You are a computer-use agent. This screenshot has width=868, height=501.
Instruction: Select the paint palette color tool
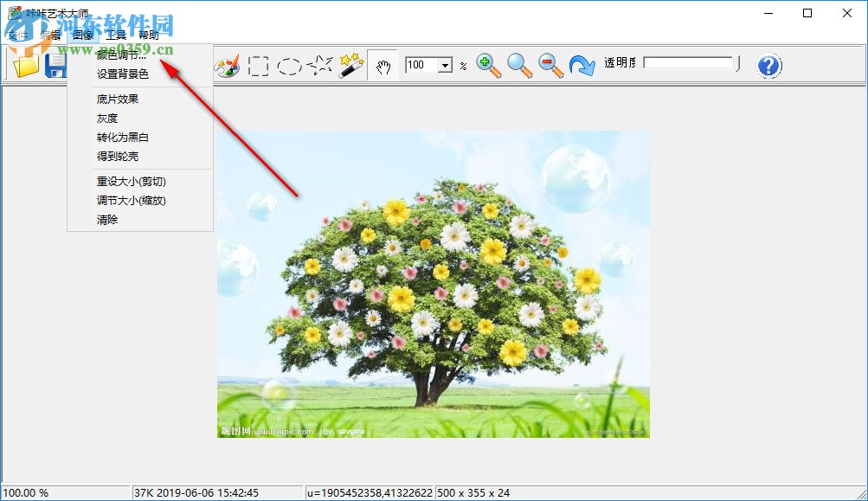click(x=227, y=65)
